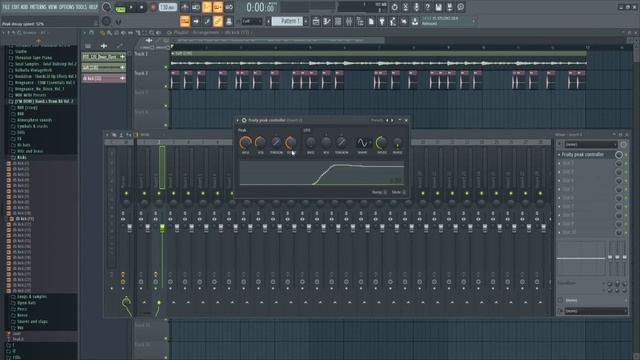Mute Track 1 in the playlist

(x=166, y=67)
